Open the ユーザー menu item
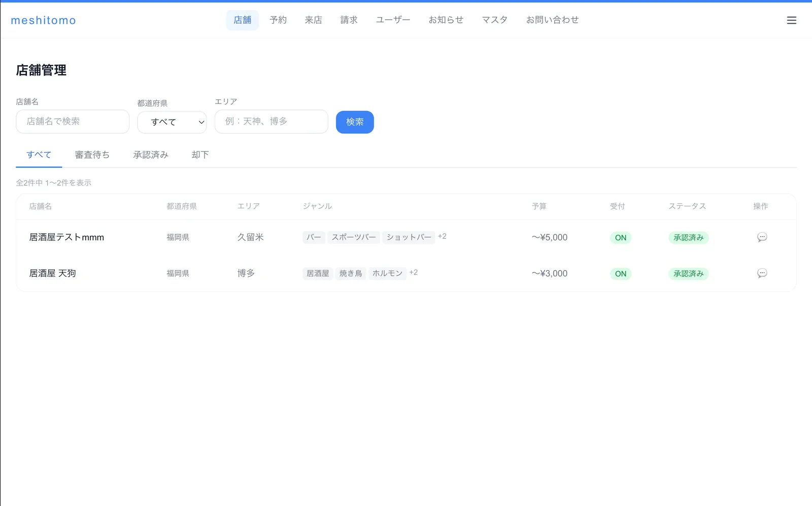The width and height of the screenshot is (812, 506). click(393, 20)
